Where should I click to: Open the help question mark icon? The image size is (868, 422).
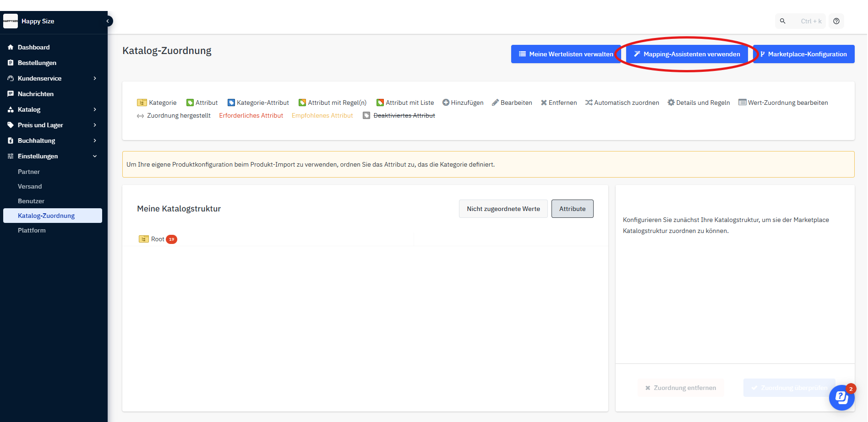[836, 21]
